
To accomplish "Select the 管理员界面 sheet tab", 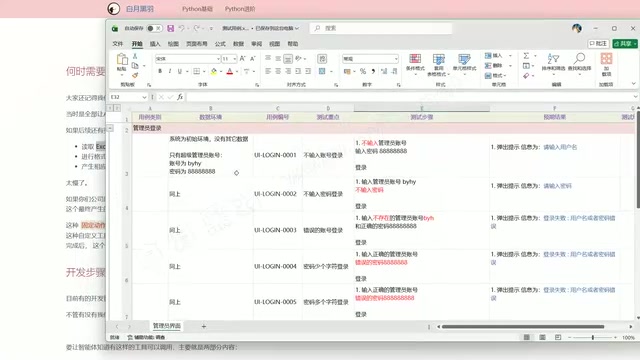I will pyautogui.click(x=167, y=326).
